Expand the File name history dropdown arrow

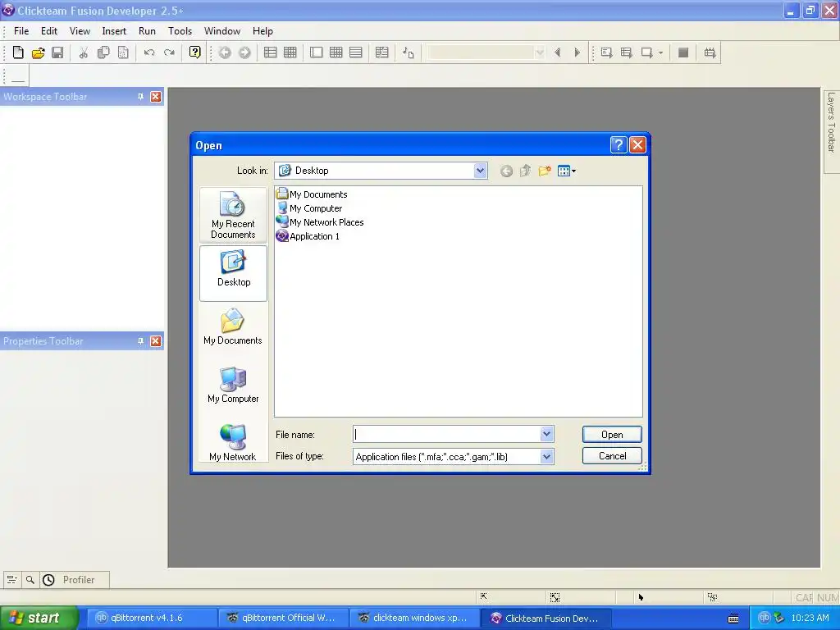click(x=546, y=434)
